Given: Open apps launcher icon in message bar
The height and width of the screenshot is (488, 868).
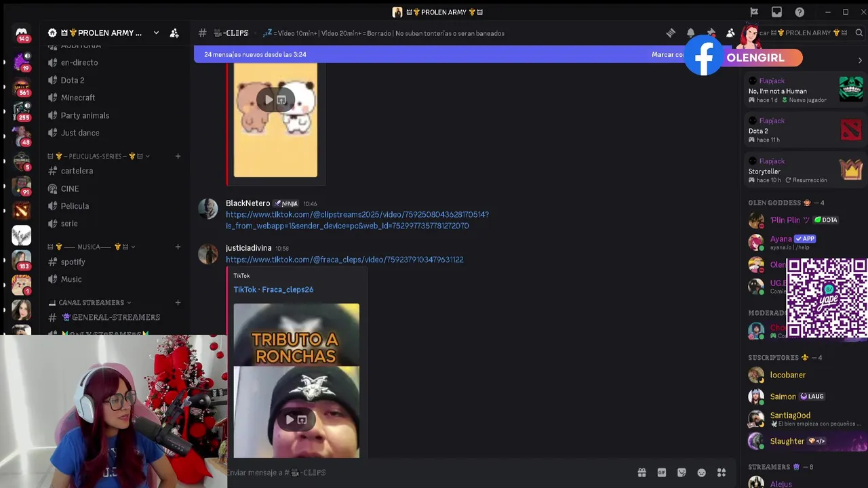Looking at the screenshot, I should tap(722, 472).
